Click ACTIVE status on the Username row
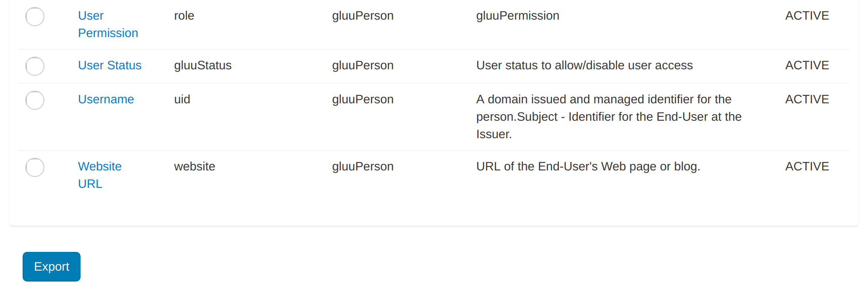 point(807,99)
